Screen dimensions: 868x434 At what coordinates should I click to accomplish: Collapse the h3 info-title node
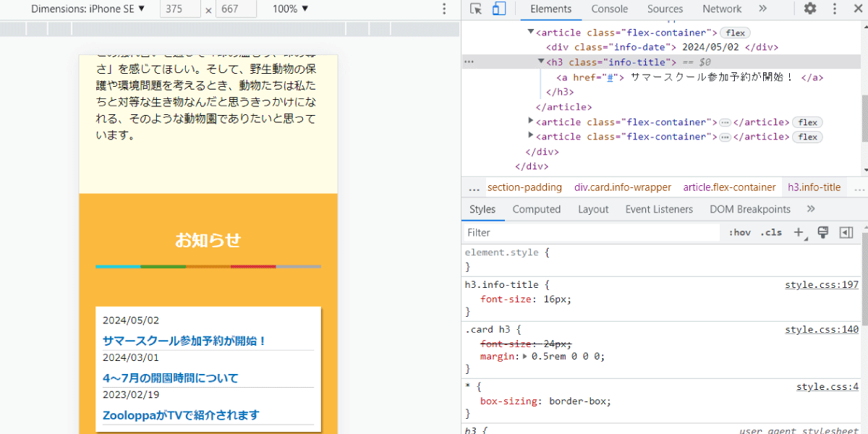(541, 62)
